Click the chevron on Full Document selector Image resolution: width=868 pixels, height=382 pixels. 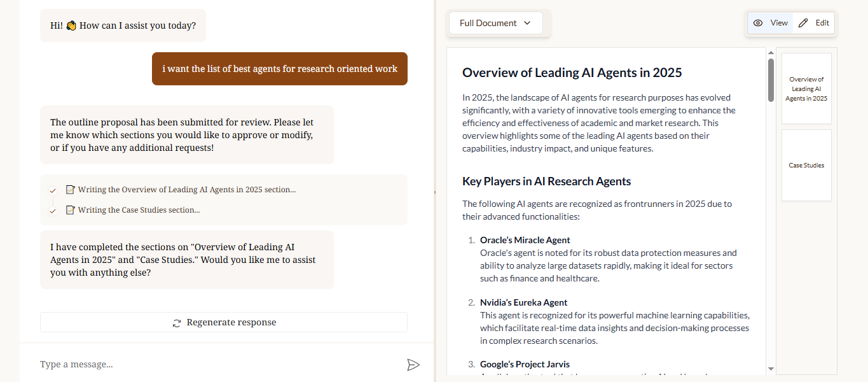click(527, 23)
